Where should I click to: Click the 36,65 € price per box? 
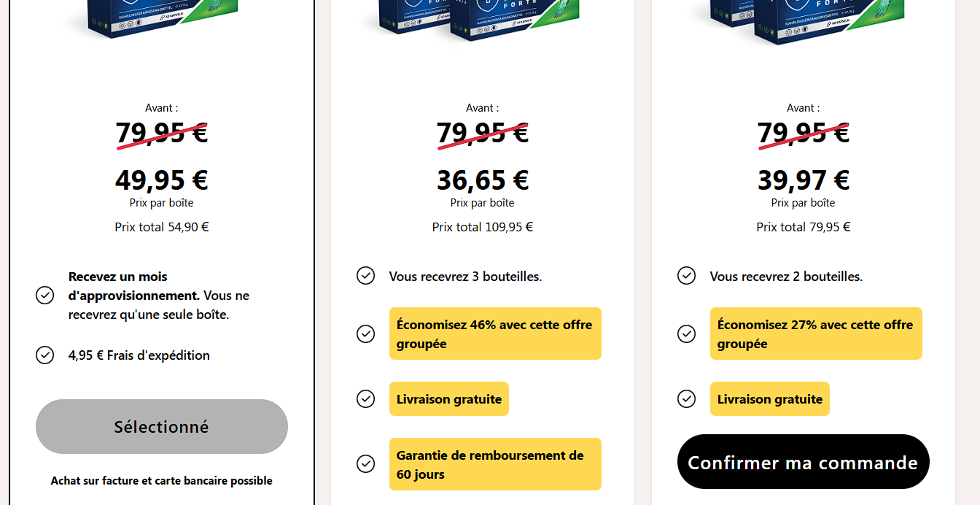(x=482, y=180)
